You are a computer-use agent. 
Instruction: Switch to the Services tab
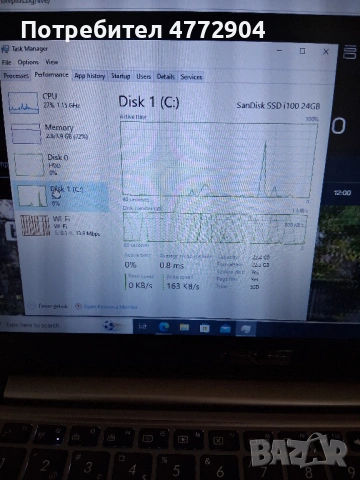(191, 77)
